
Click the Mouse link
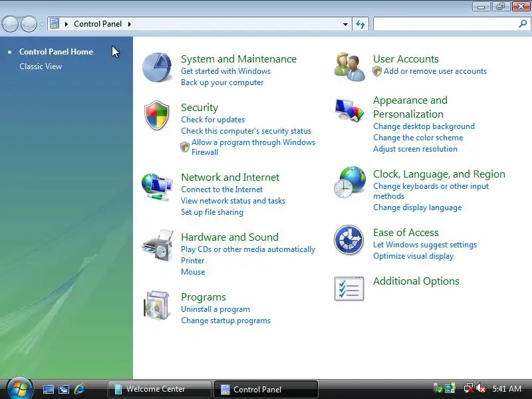(193, 272)
